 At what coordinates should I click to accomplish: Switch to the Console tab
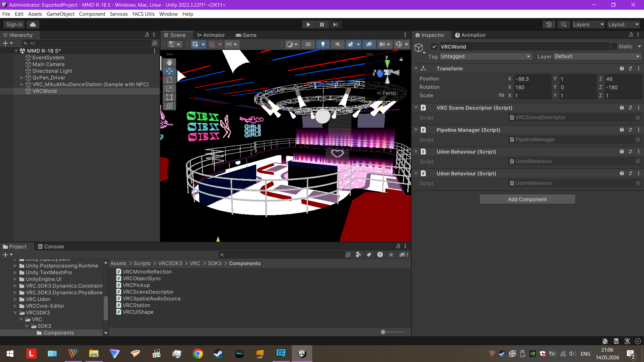[x=51, y=247]
